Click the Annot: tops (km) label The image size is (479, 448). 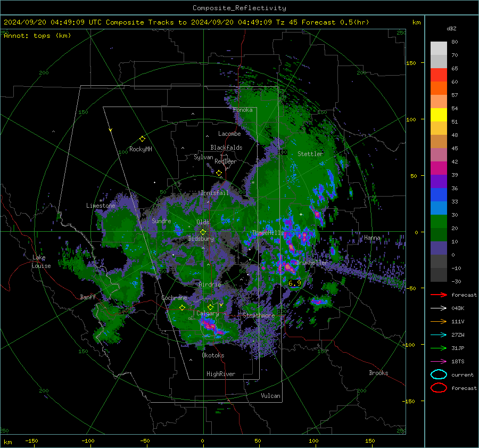coord(37,36)
